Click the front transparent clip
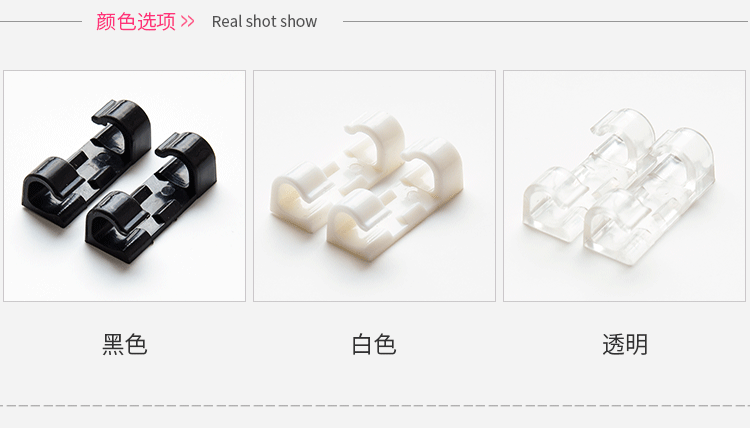Viewport: 750px width, 428px height. [x=649, y=196]
